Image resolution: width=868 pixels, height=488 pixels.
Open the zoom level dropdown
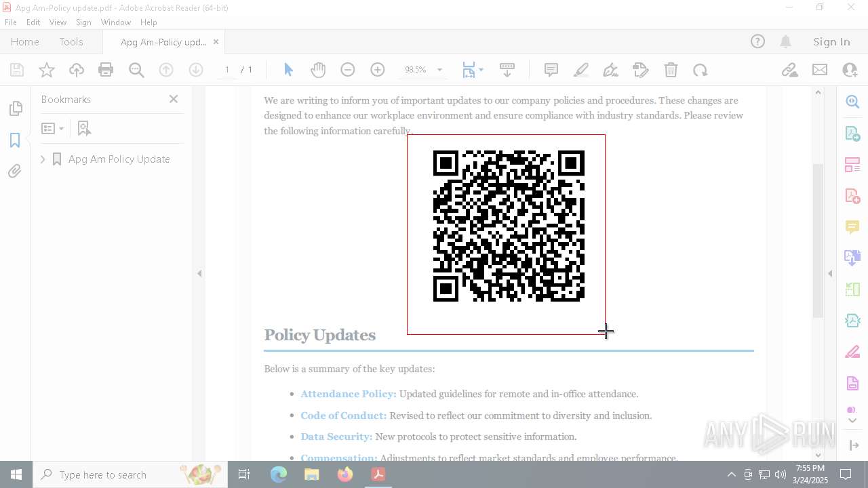click(439, 70)
